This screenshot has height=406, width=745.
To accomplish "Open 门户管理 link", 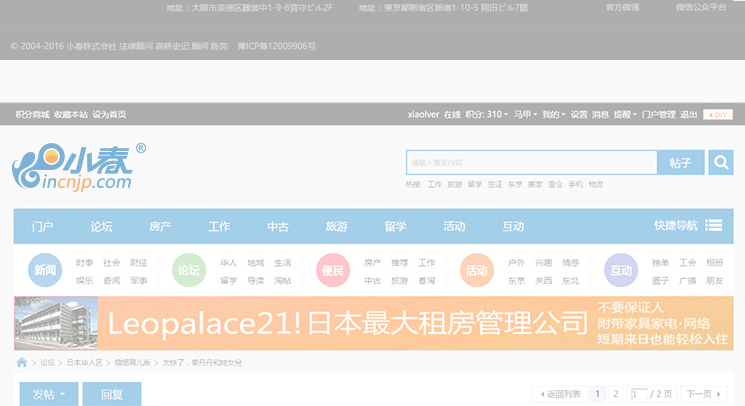I will click(659, 114).
